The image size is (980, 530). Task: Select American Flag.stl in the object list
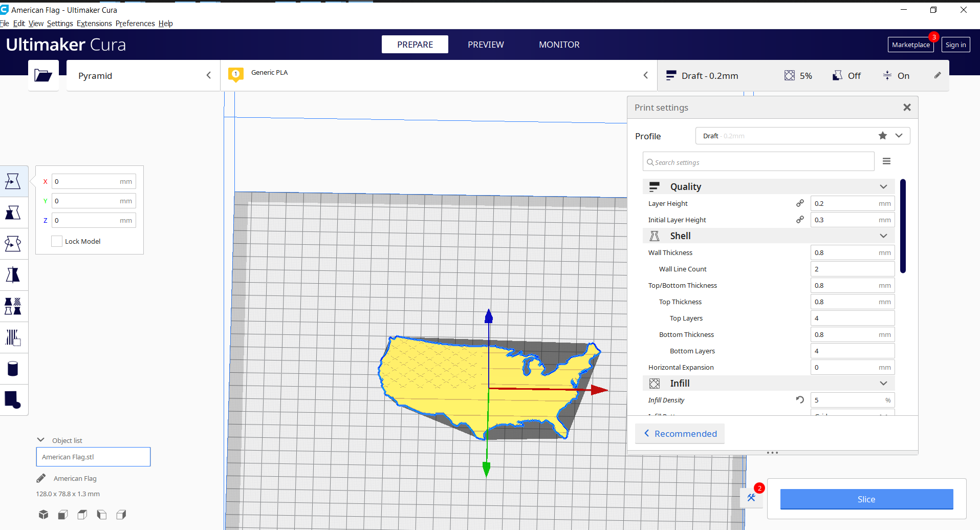coord(93,457)
